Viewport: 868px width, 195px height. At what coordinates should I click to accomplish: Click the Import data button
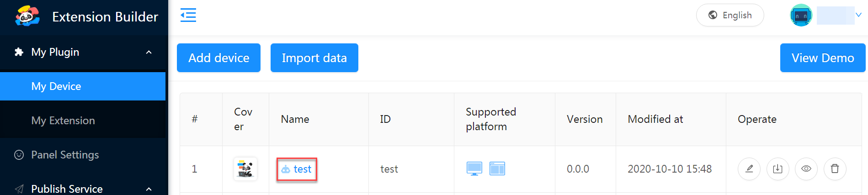pyautogui.click(x=314, y=58)
